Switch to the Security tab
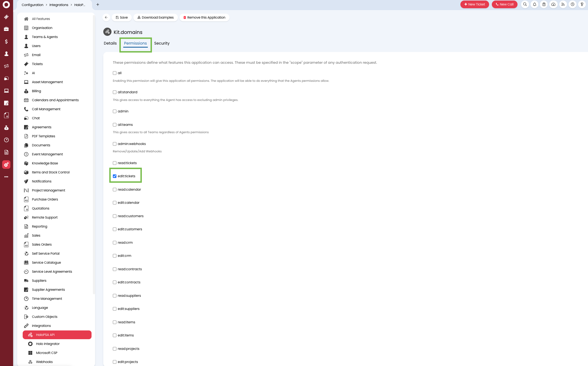 pos(162,43)
